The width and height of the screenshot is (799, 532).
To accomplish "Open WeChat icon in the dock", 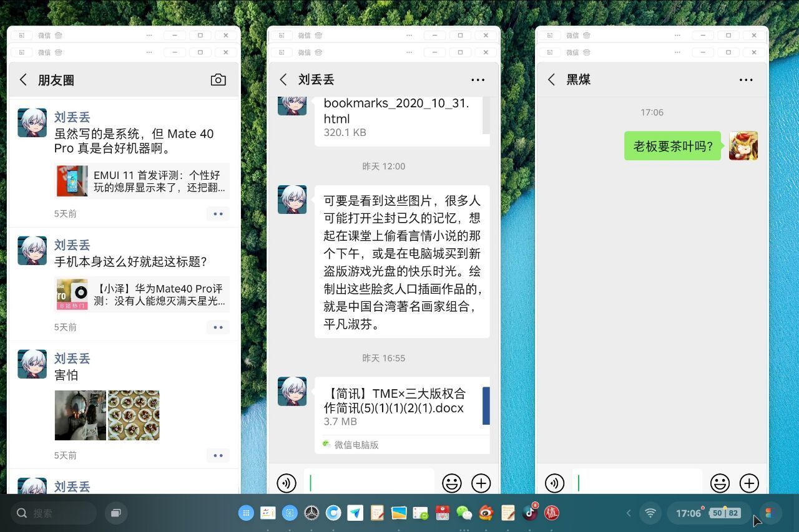I will pos(464,513).
